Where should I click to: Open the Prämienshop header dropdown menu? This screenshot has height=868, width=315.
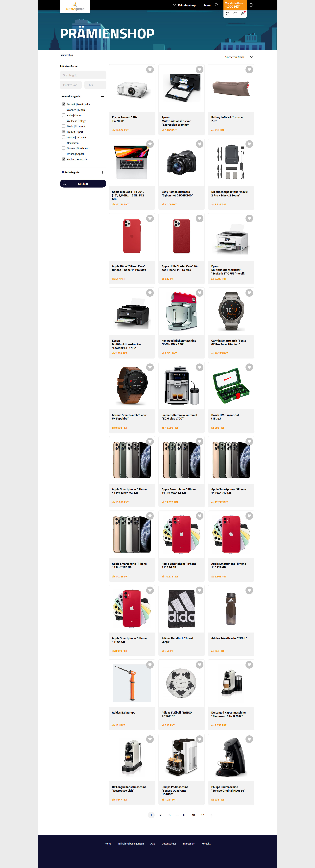coord(184,5)
